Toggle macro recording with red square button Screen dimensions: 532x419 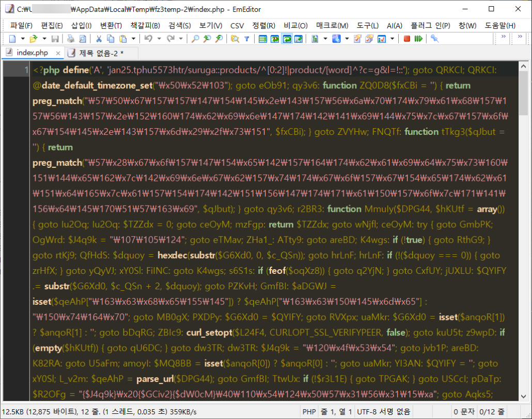pos(407,39)
